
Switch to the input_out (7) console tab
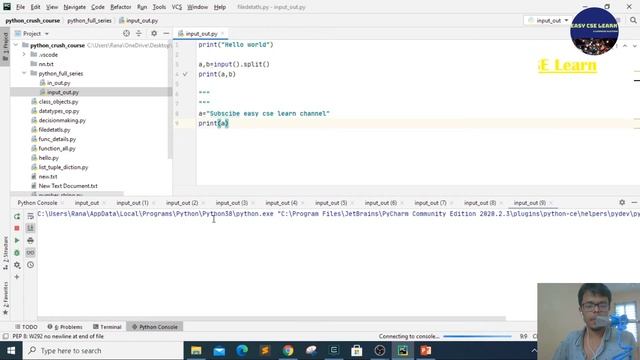pos(430,203)
